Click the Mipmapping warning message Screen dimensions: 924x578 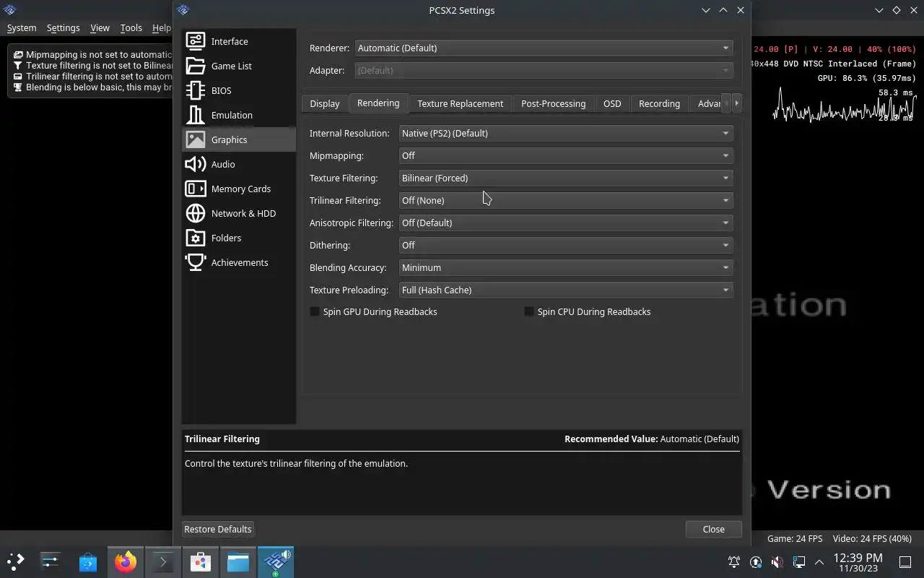point(92,54)
